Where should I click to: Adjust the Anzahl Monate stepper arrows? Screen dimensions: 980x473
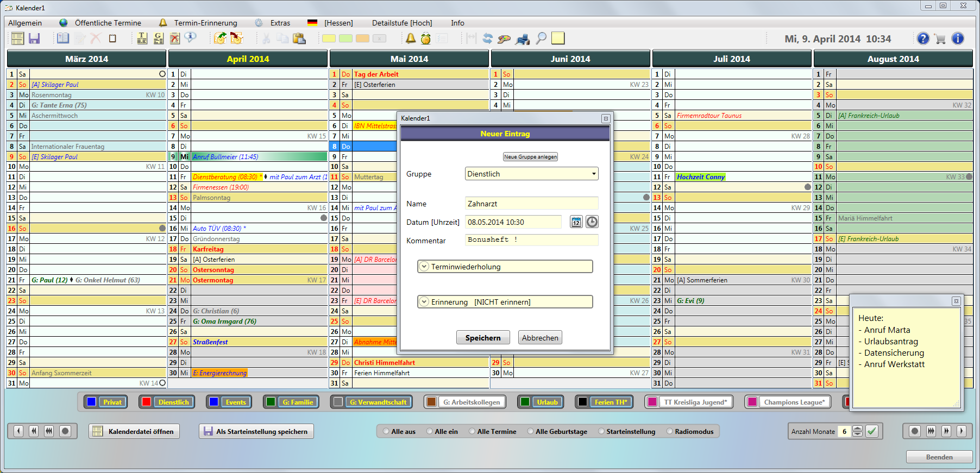point(857,431)
